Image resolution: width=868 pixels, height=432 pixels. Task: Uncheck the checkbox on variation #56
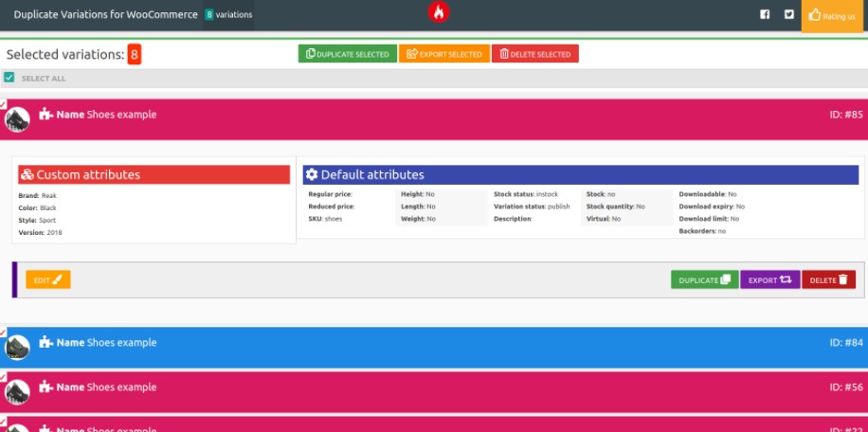(x=3, y=377)
